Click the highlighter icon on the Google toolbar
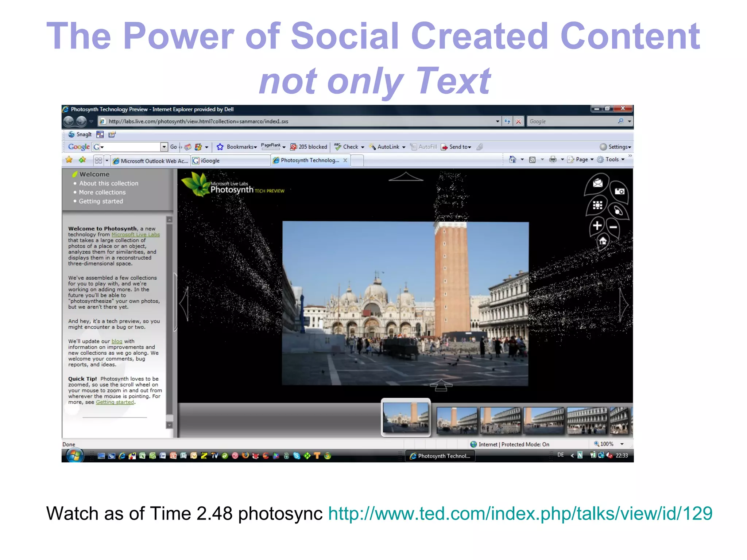747x560 pixels. (480, 147)
